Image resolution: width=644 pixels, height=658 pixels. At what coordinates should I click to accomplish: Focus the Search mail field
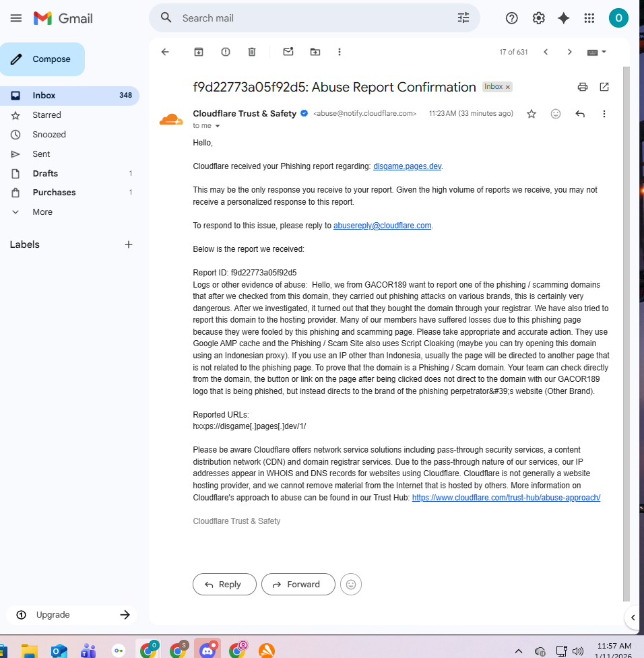click(x=315, y=18)
